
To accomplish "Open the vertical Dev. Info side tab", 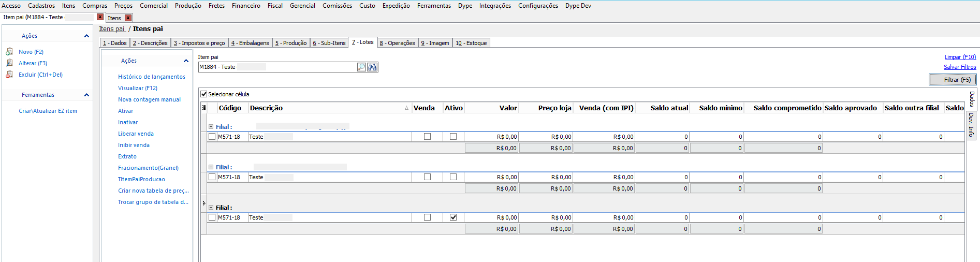I will point(972,124).
